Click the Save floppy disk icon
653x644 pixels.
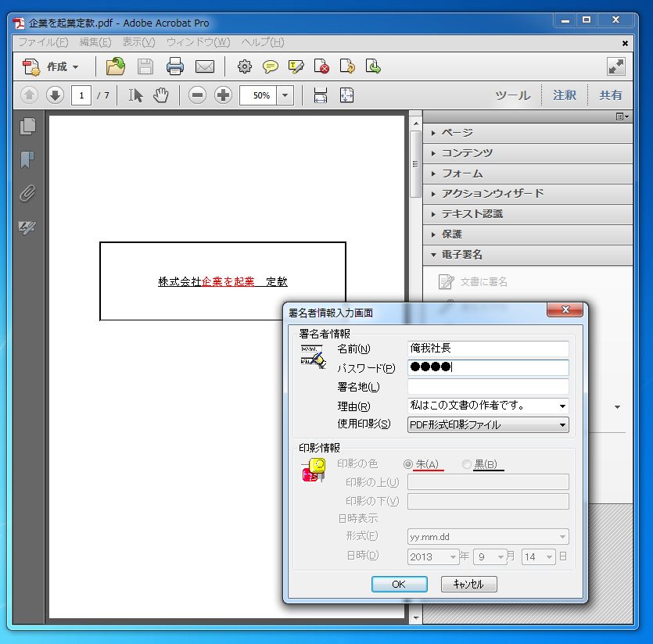pyautogui.click(x=145, y=66)
